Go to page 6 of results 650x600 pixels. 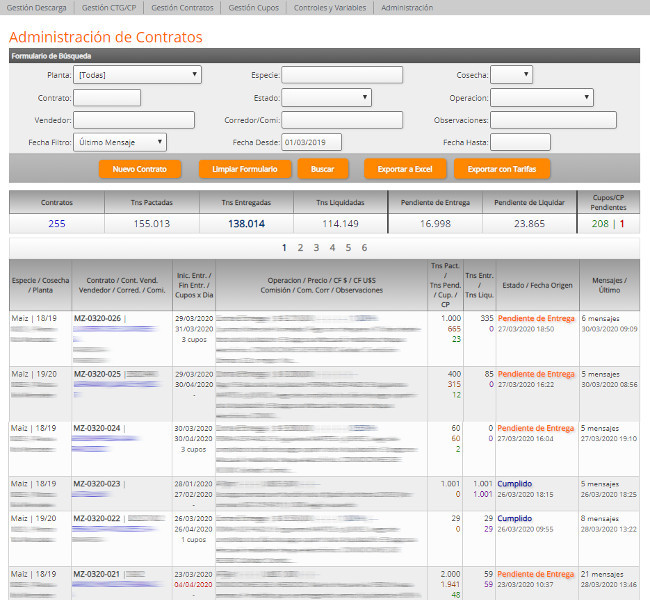[x=364, y=247]
